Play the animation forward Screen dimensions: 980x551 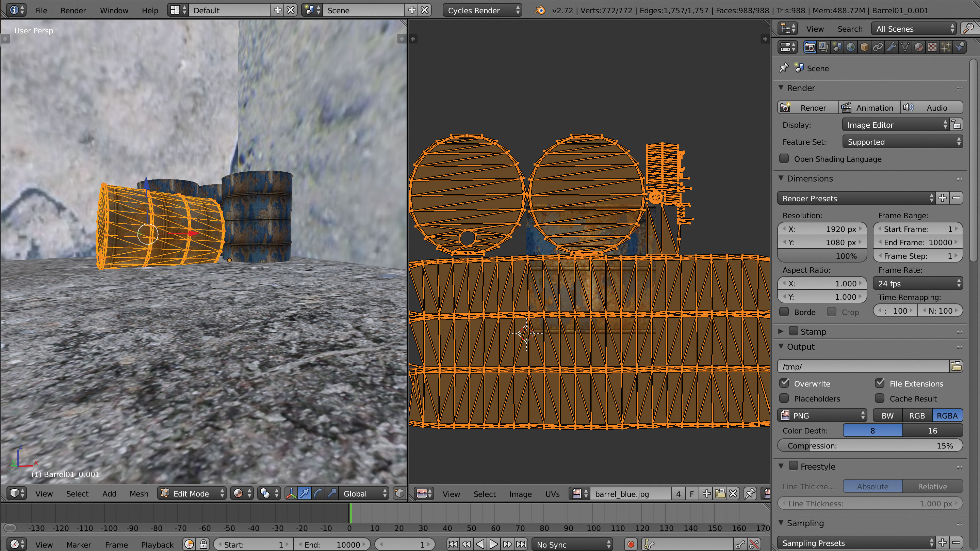494,545
